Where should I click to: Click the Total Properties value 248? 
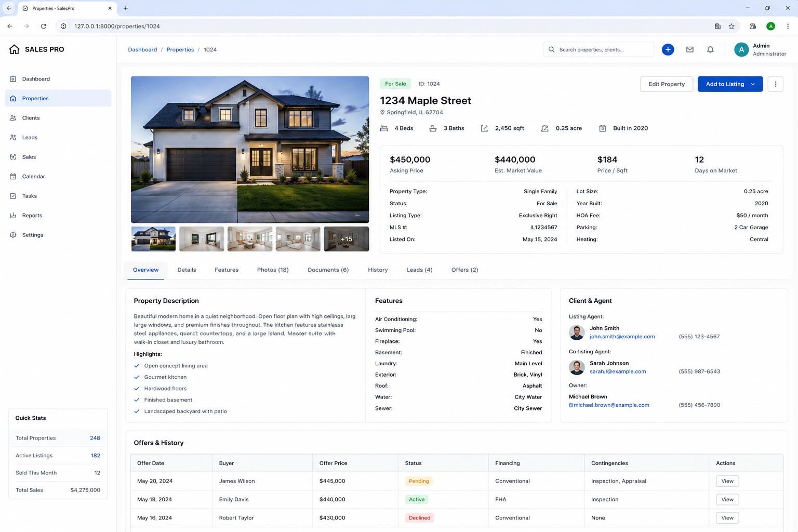[x=95, y=438]
